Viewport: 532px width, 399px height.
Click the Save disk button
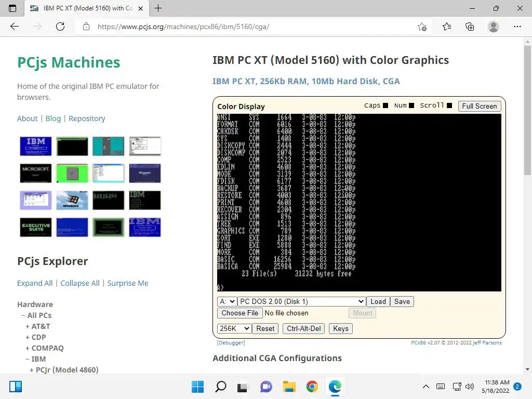[x=402, y=301]
